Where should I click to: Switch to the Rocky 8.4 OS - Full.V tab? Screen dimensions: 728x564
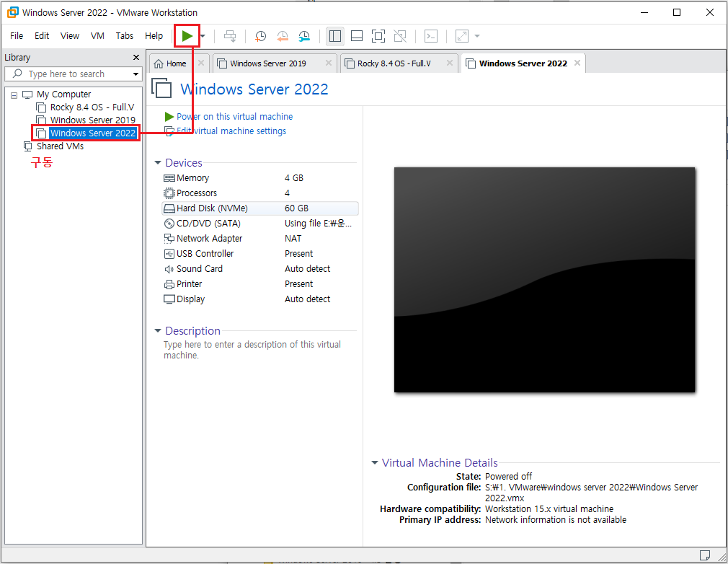click(394, 63)
